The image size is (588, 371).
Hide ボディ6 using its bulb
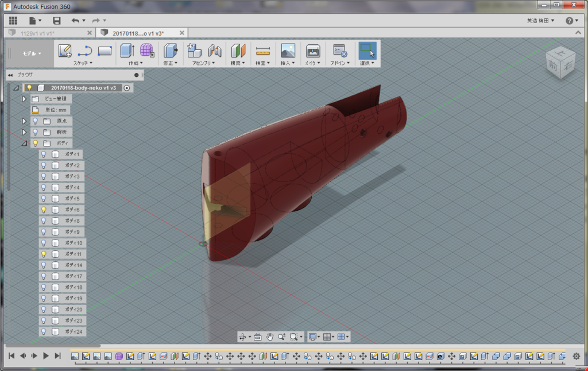point(44,210)
